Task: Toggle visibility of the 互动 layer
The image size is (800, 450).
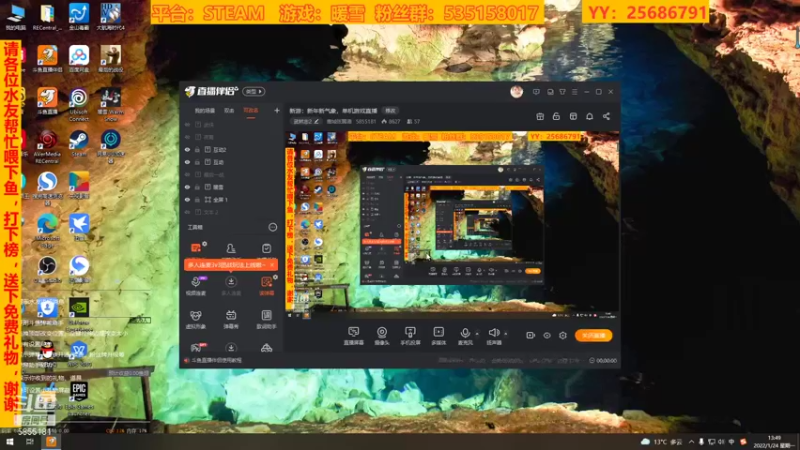Action: 187,162
